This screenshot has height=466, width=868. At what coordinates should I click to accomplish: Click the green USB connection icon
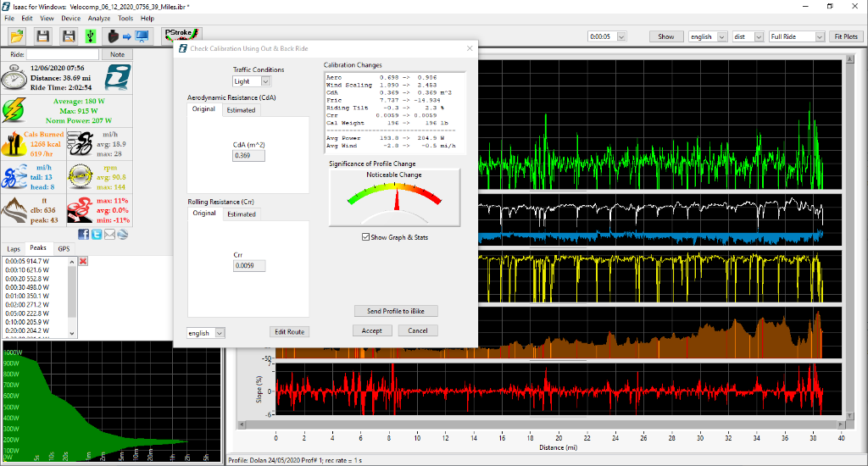91,36
